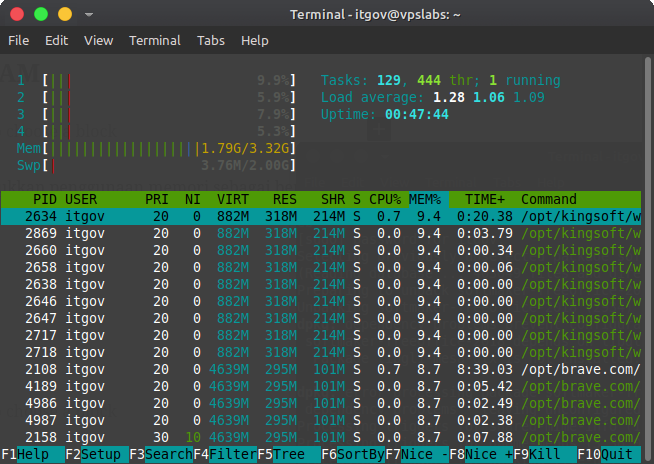The image size is (654, 464).
Task: Click F10 Quit in htop footer
Action: tap(609, 454)
